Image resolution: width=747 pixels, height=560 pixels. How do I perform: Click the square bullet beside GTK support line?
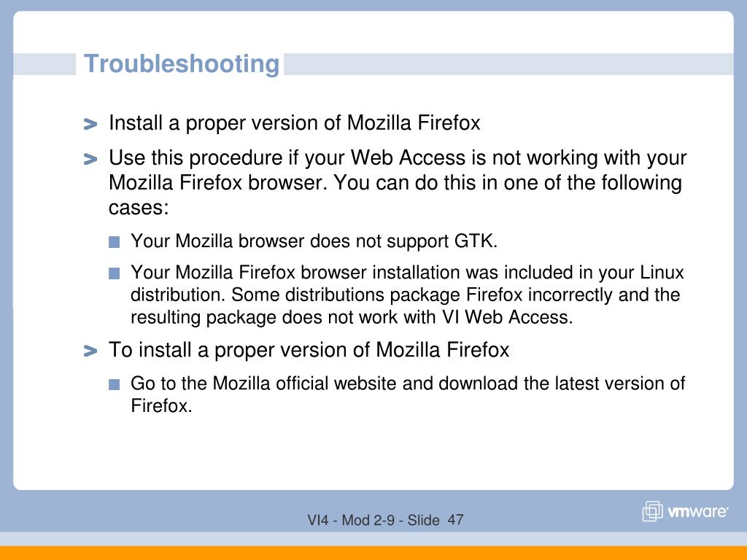point(114,242)
